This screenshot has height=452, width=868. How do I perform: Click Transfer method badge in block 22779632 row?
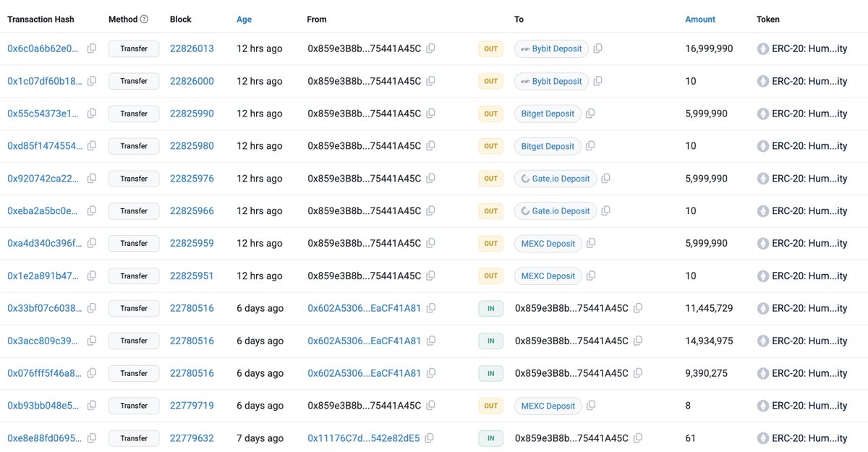(134, 438)
